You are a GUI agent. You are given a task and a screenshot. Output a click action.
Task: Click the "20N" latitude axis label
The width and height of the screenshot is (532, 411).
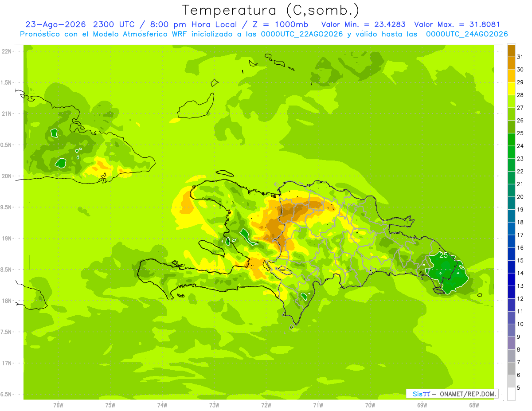(7, 176)
